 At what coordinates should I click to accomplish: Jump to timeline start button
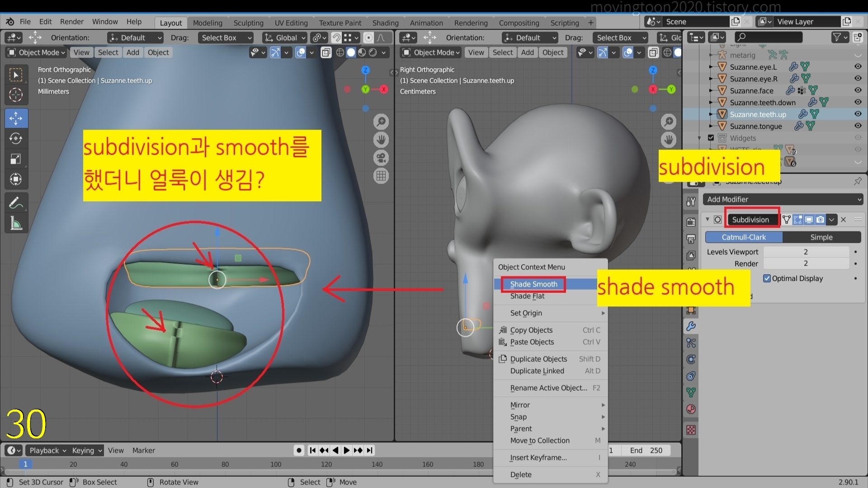tap(312, 450)
